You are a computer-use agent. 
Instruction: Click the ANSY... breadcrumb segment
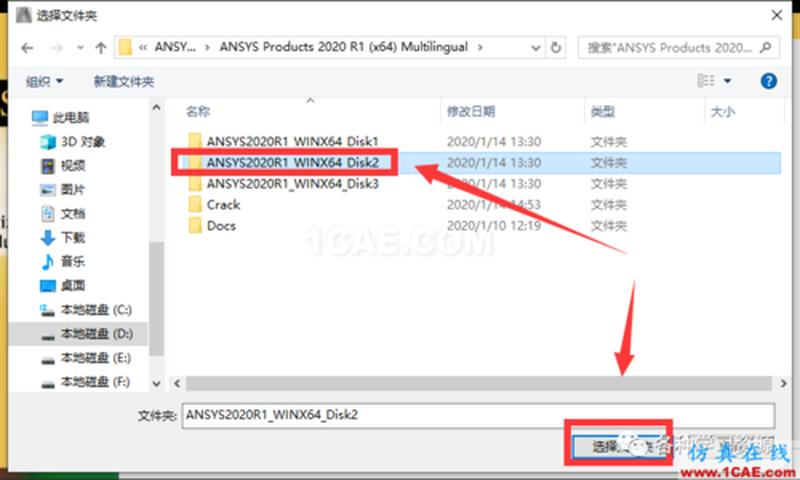[x=174, y=47]
